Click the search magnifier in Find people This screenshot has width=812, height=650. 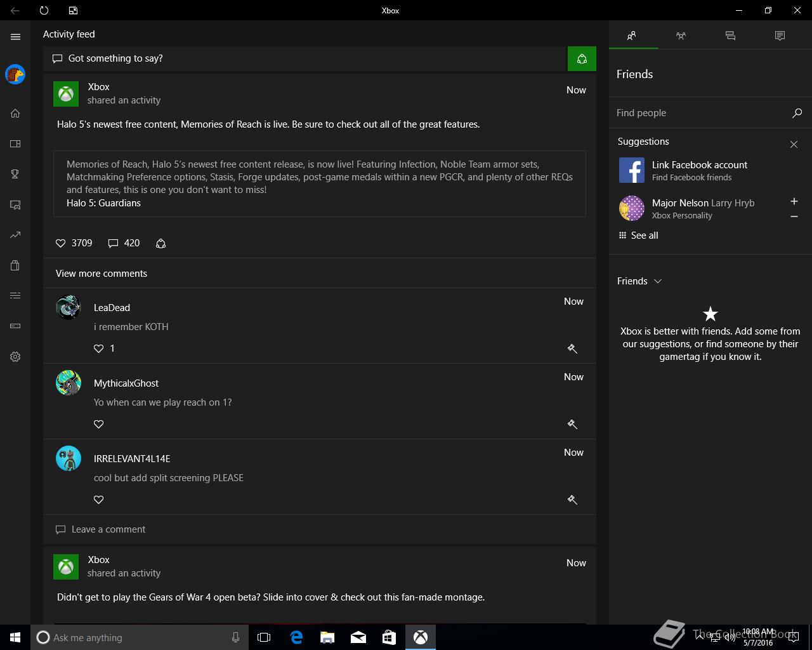pyautogui.click(x=797, y=113)
